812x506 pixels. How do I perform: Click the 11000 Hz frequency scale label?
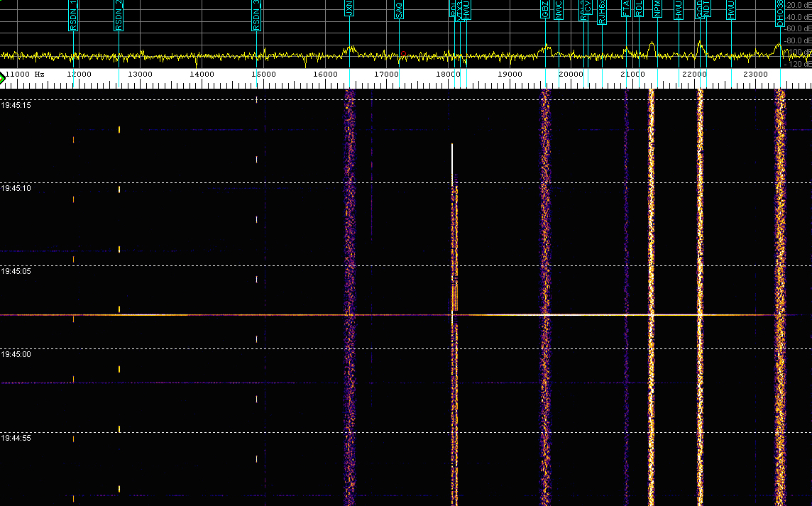[x=25, y=74]
